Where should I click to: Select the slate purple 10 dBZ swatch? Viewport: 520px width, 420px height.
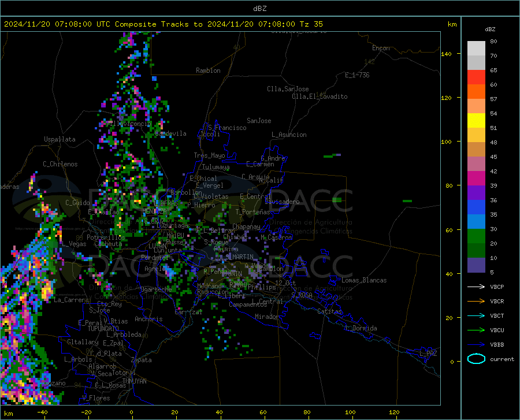pyautogui.click(x=476, y=265)
